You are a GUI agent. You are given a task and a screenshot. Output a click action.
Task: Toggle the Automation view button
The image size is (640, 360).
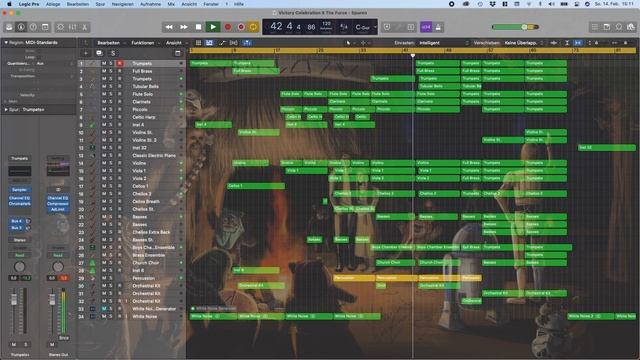click(x=222, y=42)
